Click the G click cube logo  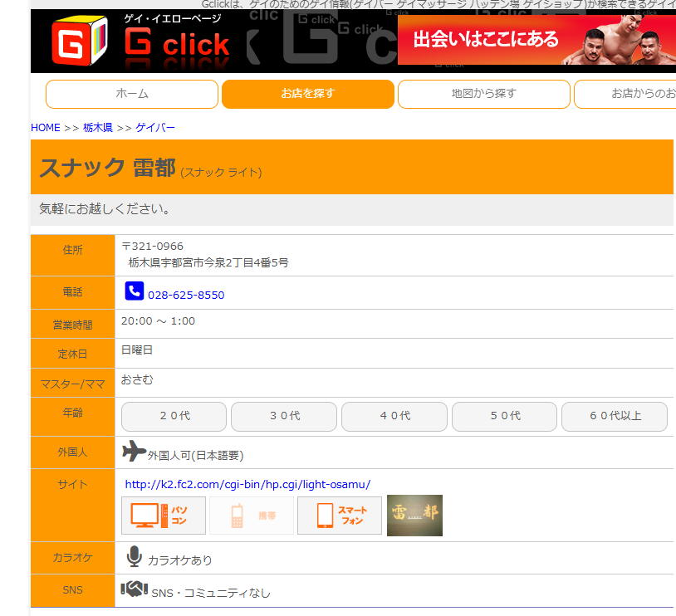pos(80,41)
